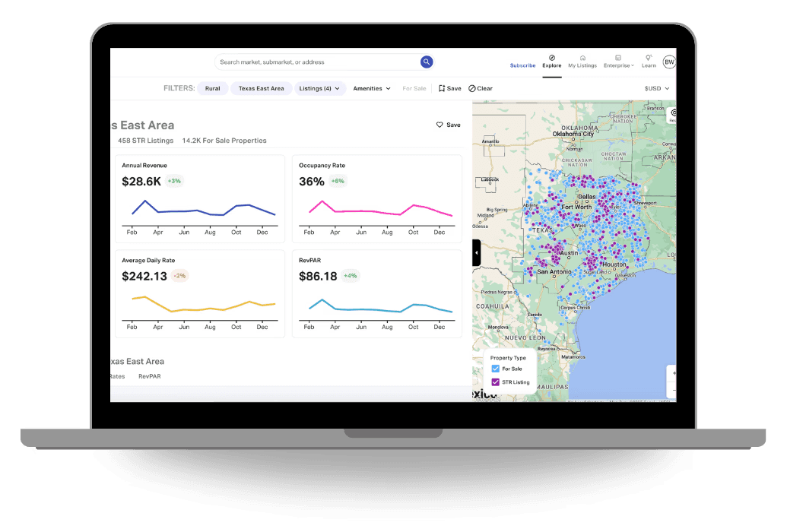Save the current filter set
Image resolution: width=787 pixels, height=532 pixels.
click(x=450, y=88)
